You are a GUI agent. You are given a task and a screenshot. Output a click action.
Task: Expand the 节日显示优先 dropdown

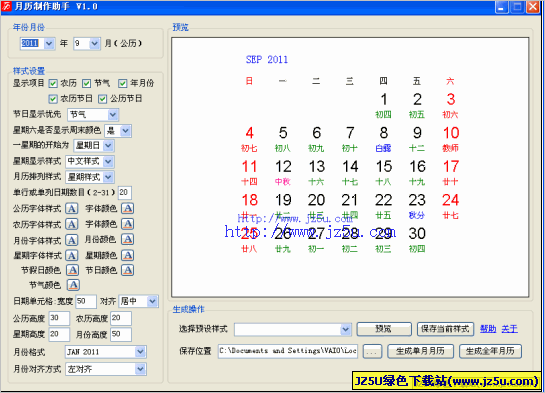tap(113, 114)
